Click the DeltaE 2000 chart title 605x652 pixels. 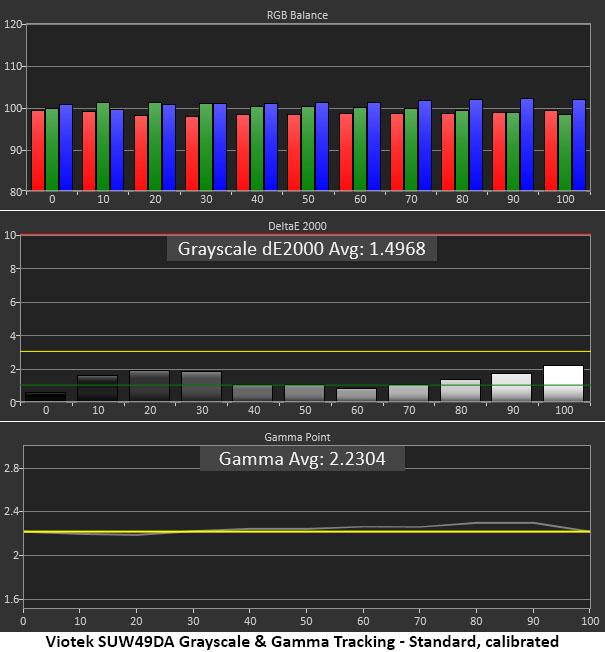(x=297, y=226)
